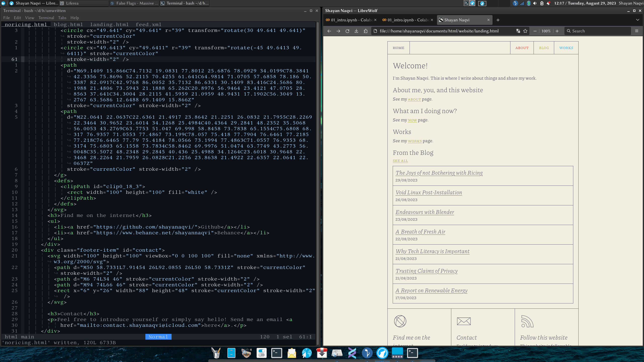Screen dimensions: 644x362
Task: Click the volume speaker tray icon
Action: click(x=535, y=3)
